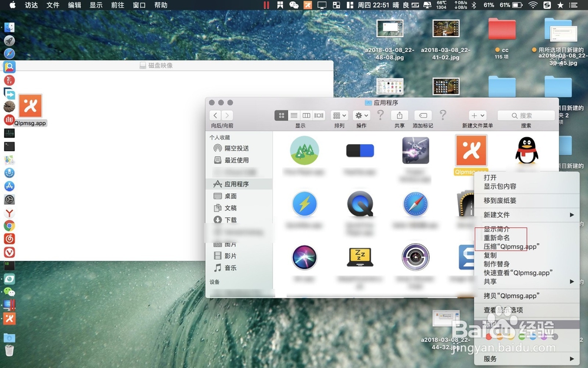This screenshot has height=368, width=588.
Task: Go back in Finder window
Action: [215, 115]
